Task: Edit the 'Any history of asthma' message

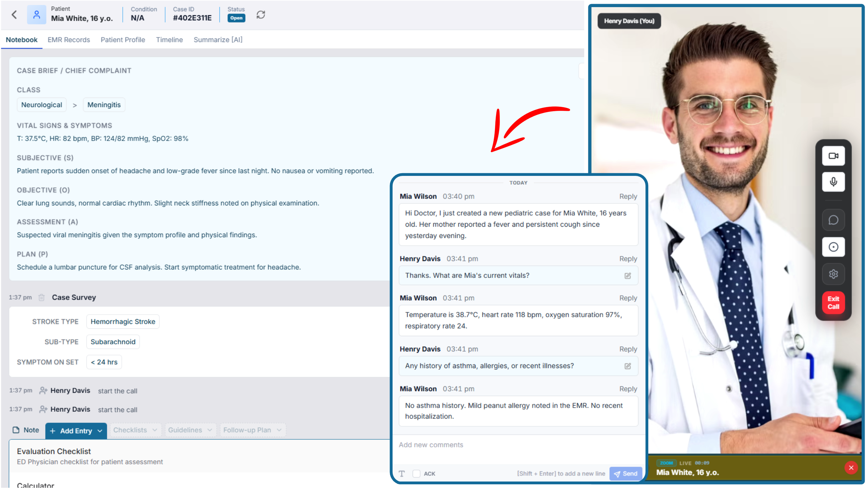Action: pyautogui.click(x=628, y=366)
